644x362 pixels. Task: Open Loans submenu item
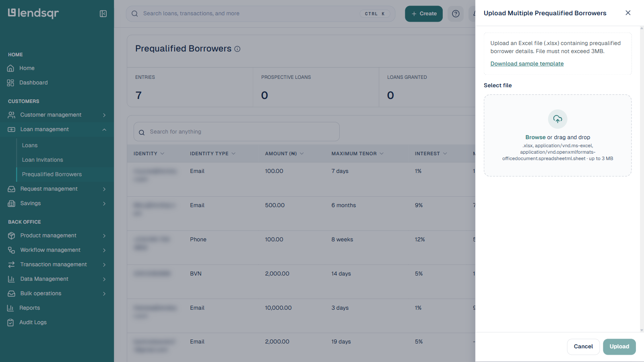(x=30, y=145)
